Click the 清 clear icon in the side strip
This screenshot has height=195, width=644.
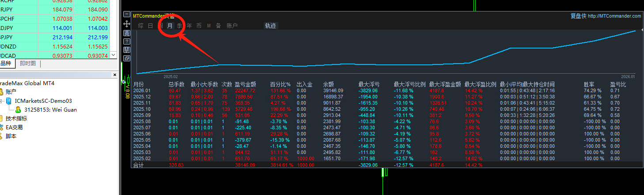click(x=127, y=33)
